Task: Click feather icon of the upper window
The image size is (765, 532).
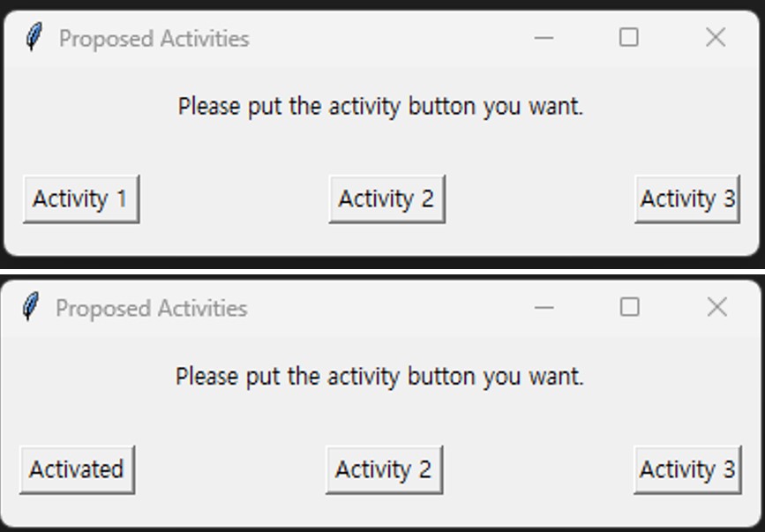Action: tap(34, 38)
